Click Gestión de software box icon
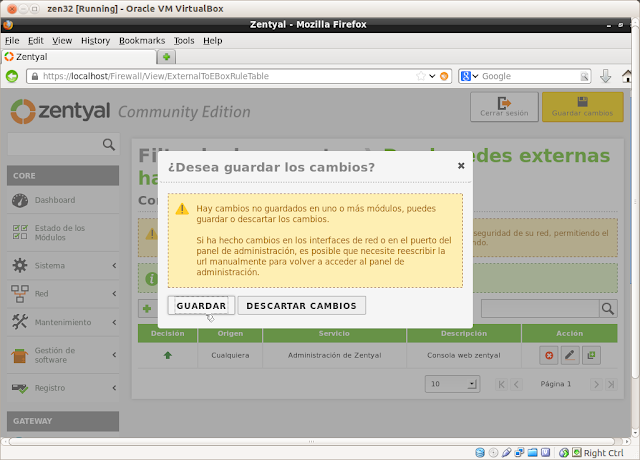 19,355
